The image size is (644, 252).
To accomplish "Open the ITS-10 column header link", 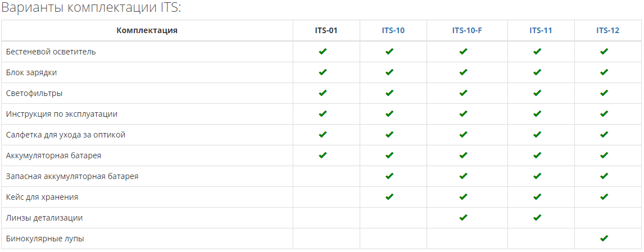I will click(393, 30).
